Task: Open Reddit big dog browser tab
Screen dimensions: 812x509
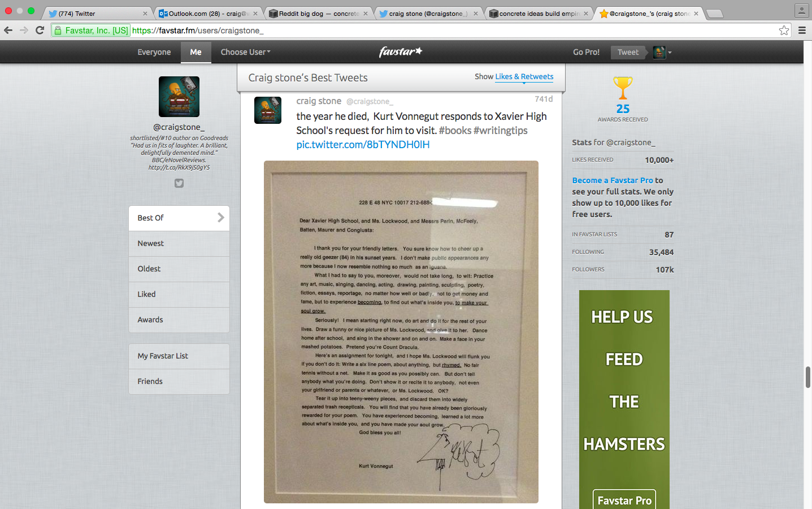Action: (x=319, y=14)
